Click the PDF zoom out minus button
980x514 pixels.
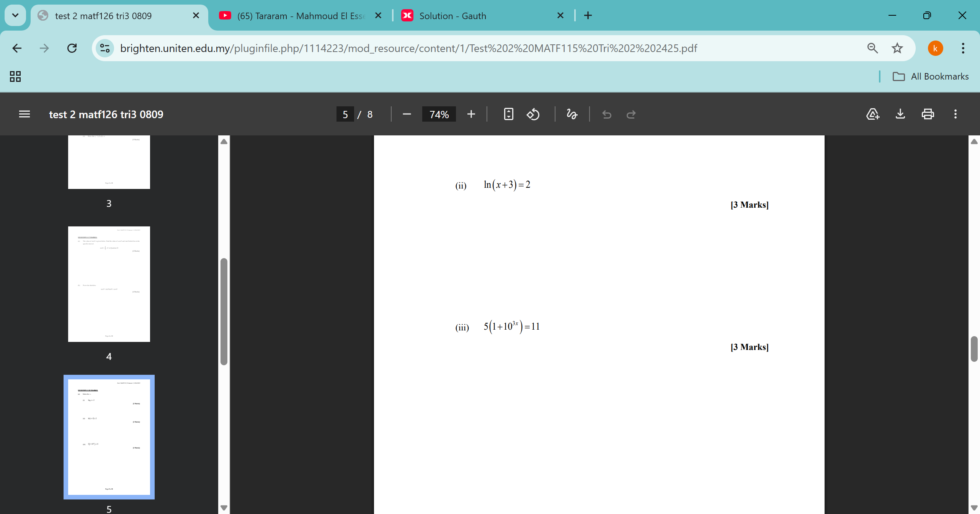coord(407,114)
